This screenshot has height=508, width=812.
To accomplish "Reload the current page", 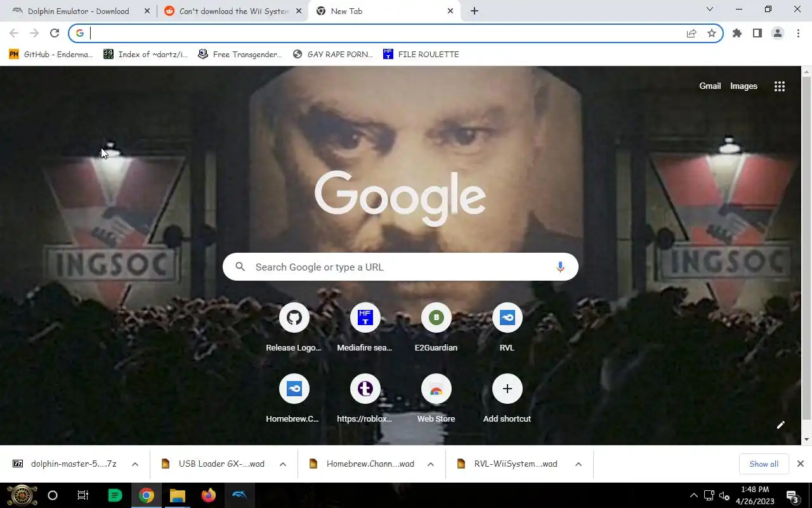I will click(55, 34).
